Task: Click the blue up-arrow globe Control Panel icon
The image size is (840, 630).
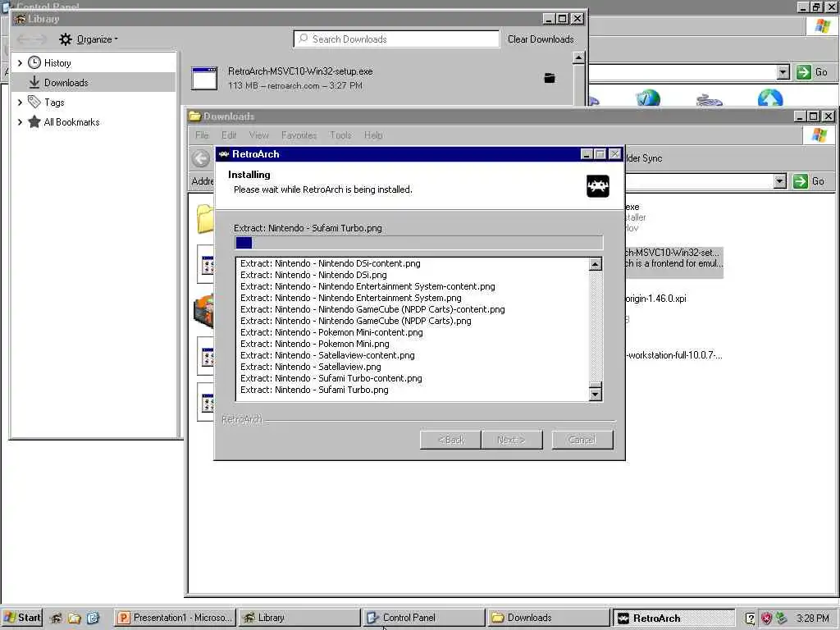Action: tap(769, 98)
